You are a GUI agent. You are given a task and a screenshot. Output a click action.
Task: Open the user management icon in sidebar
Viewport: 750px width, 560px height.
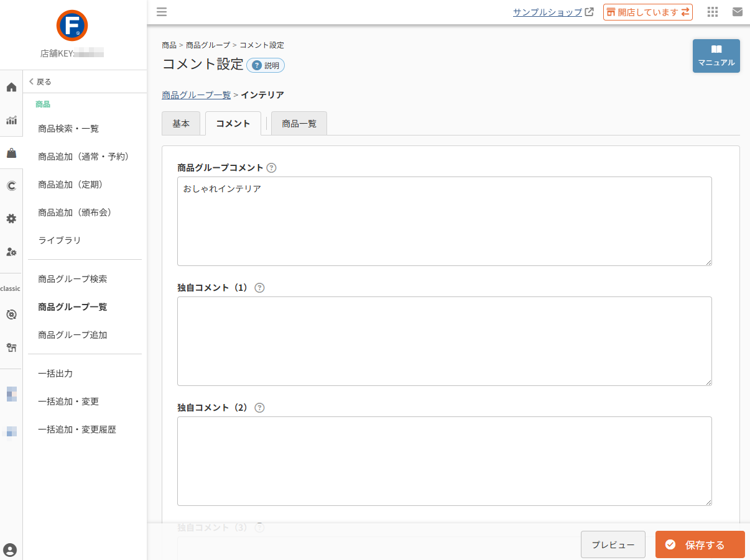pos(11,252)
